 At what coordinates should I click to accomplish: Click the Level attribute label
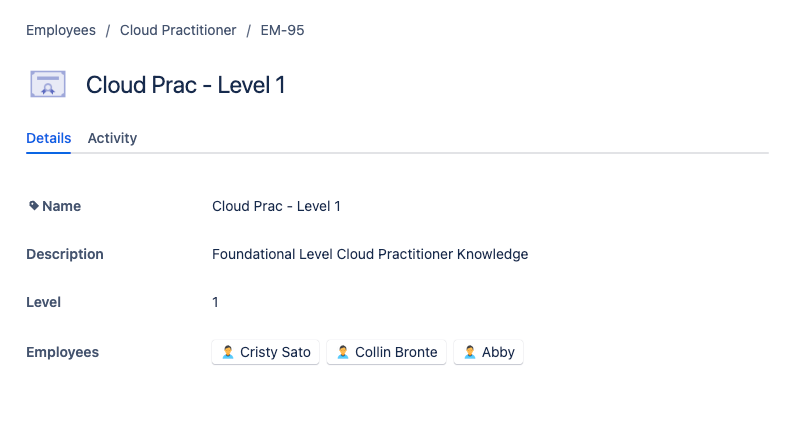pyautogui.click(x=43, y=302)
